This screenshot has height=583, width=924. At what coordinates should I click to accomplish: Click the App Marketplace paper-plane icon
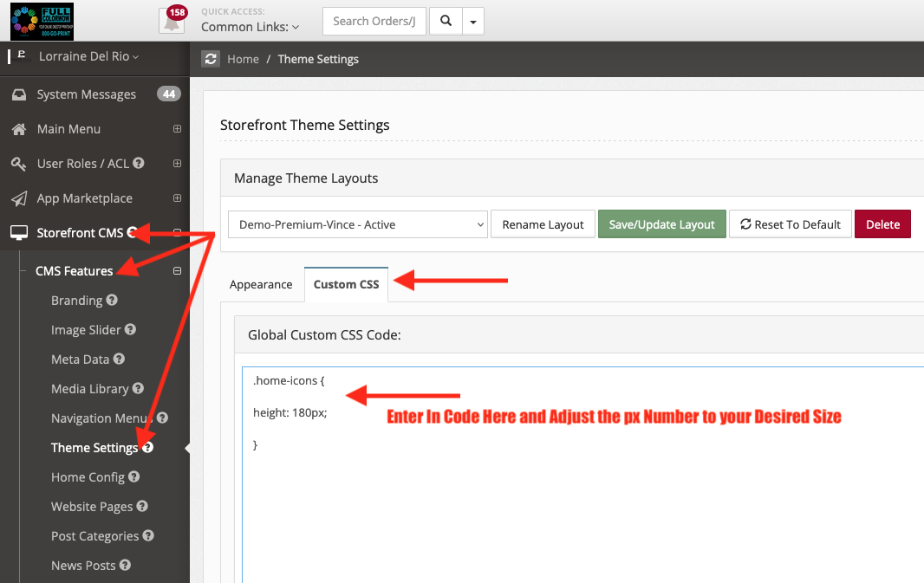(19, 198)
